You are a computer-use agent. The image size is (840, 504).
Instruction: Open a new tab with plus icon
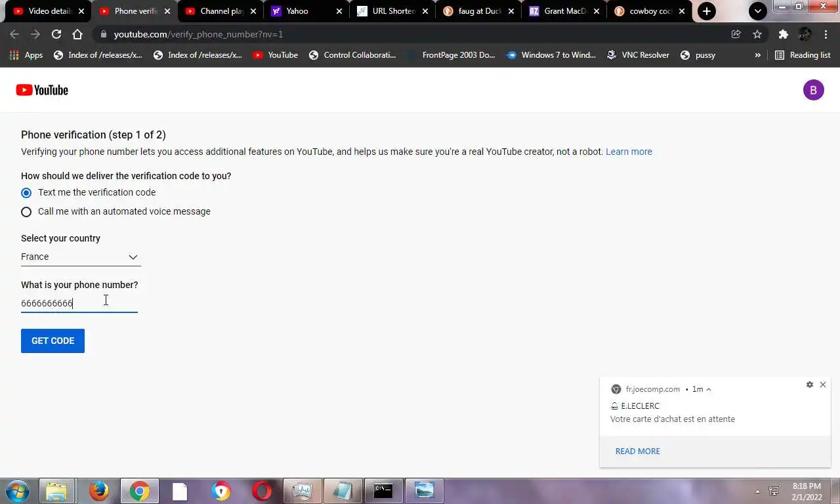pos(707,11)
